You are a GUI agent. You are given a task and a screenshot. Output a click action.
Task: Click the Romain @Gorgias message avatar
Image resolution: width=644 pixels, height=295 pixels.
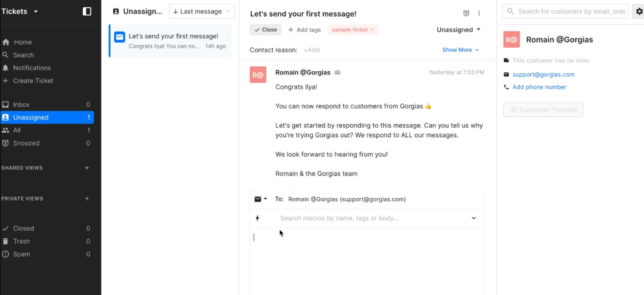(x=258, y=75)
